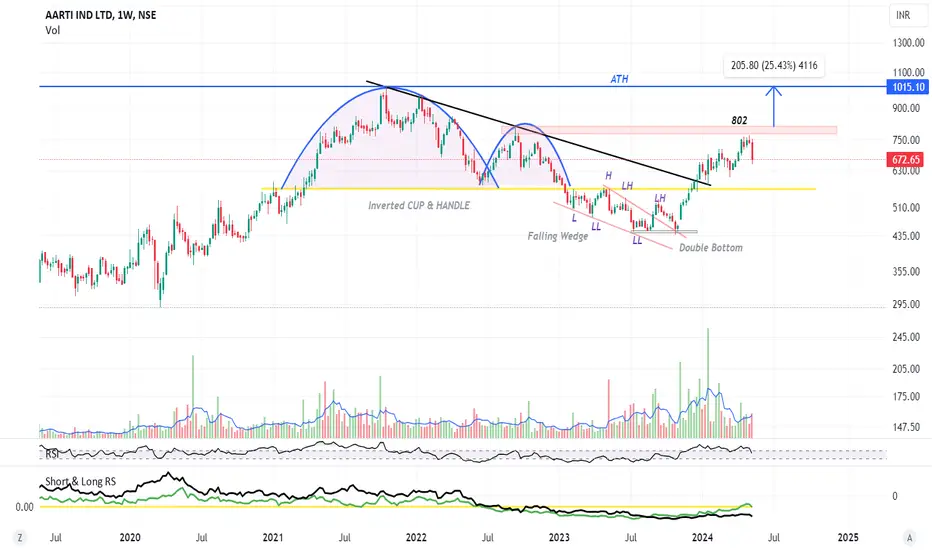Click the 245.00 price axis label
This screenshot has height=550, width=932.
click(908, 337)
